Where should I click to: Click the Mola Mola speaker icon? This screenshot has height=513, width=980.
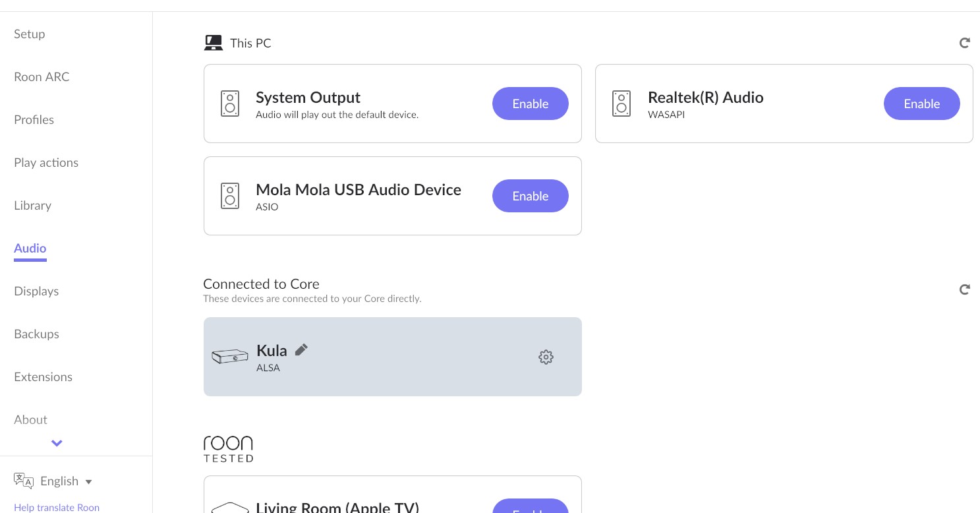coord(230,196)
